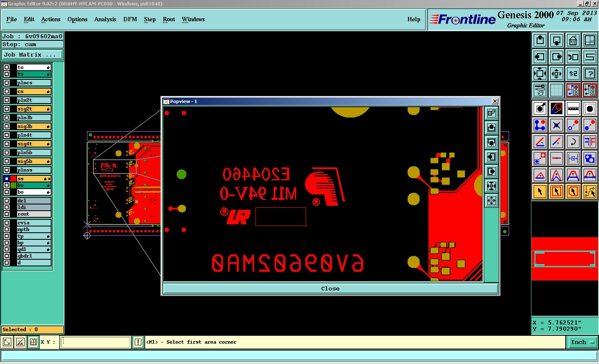Toggle display checkbox for layer to
This screenshot has height=364, width=599.
[7, 67]
